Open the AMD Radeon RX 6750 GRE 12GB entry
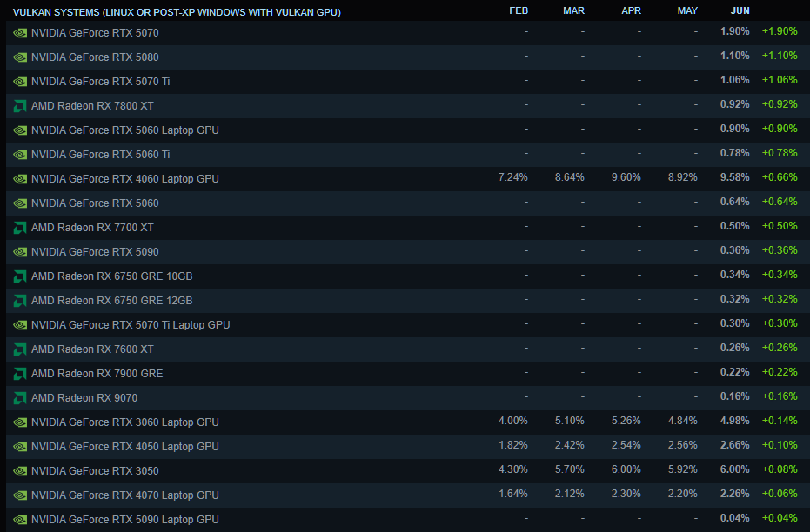Image resolution: width=810 pixels, height=532 pixels. click(111, 301)
